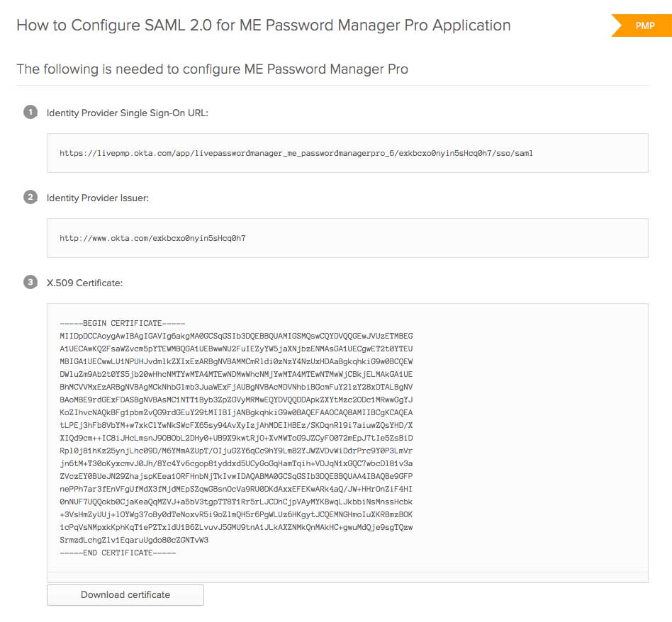Click the orange PMP badge
672x622 pixels.
coord(643,26)
